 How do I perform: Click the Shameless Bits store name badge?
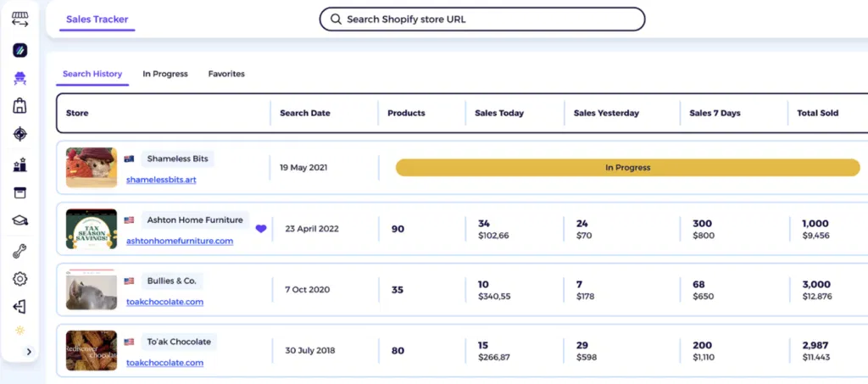pyautogui.click(x=178, y=159)
